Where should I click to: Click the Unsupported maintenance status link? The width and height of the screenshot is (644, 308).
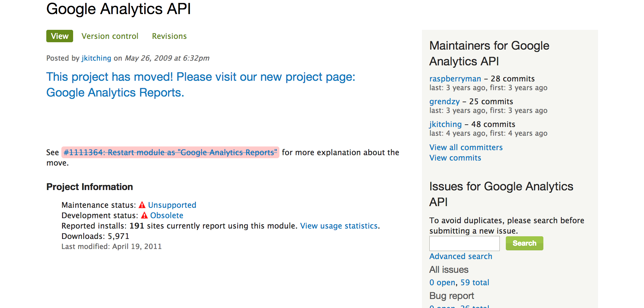coord(172,205)
